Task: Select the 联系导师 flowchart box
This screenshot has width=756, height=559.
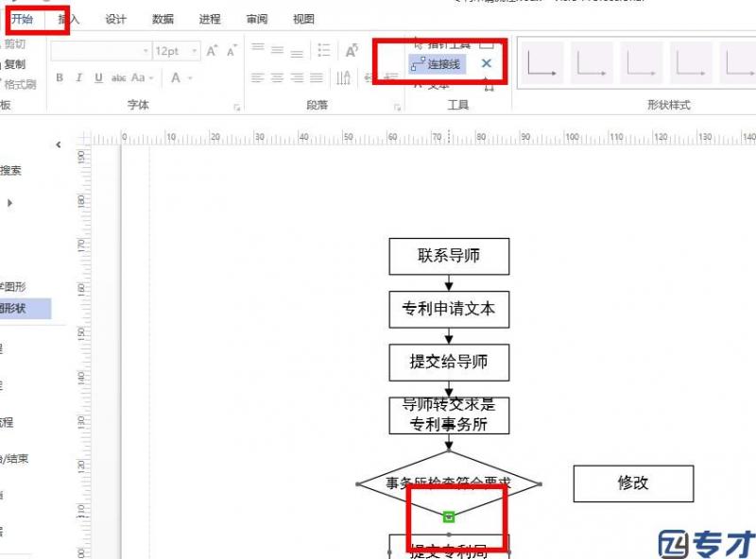Action: (449, 256)
